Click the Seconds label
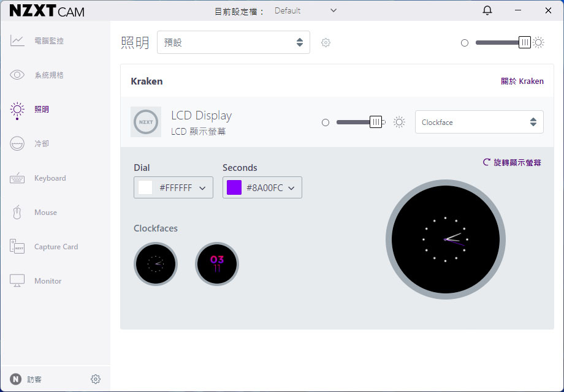The image size is (564, 392). [x=240, y=168]
